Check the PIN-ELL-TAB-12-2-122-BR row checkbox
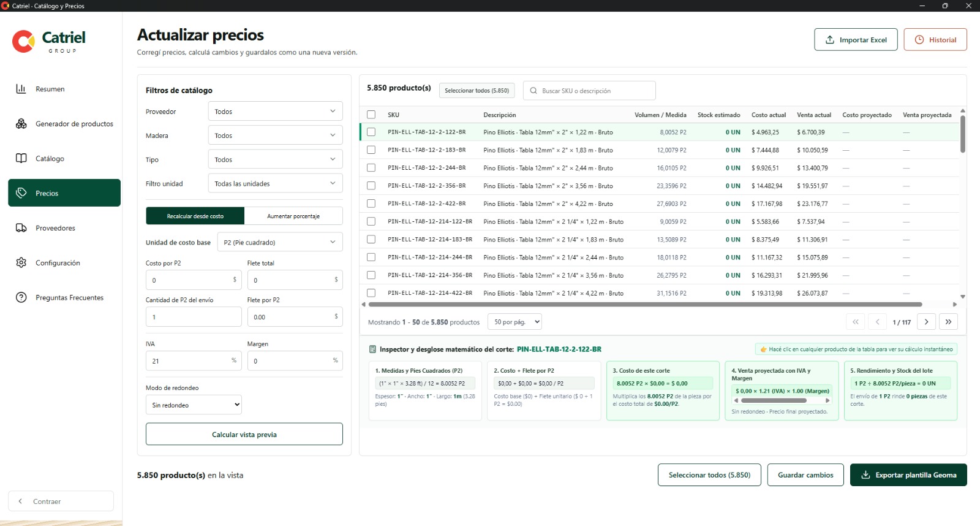Screen dimensions: 980x526 pos(371,132)
